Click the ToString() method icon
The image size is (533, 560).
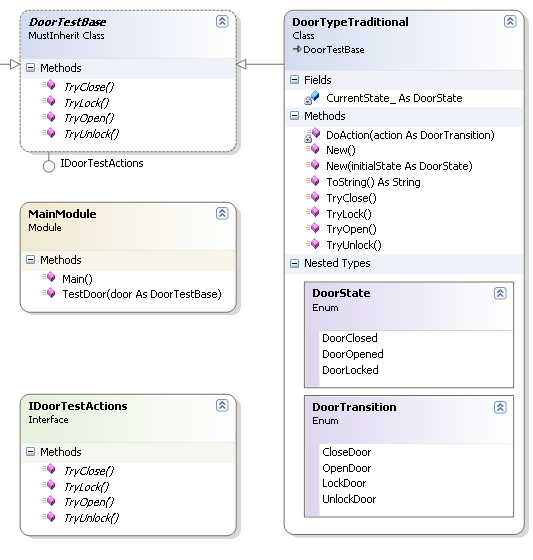coord(312,181)
